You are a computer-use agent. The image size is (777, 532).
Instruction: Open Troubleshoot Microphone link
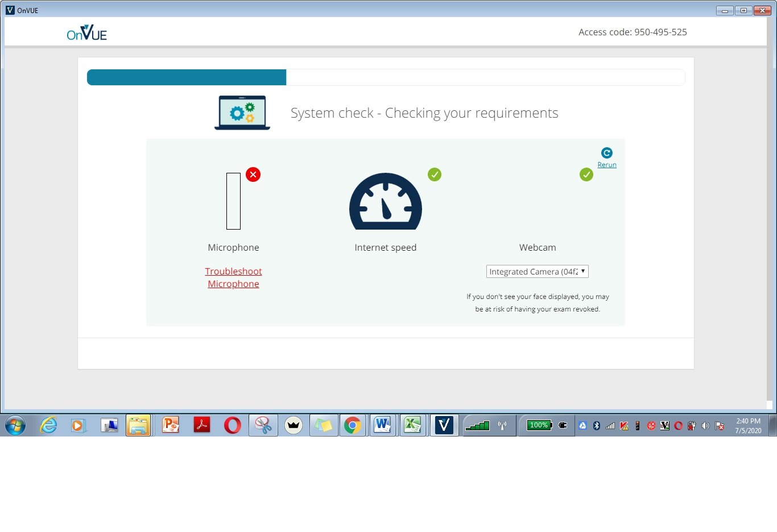(x=233, y=277)
